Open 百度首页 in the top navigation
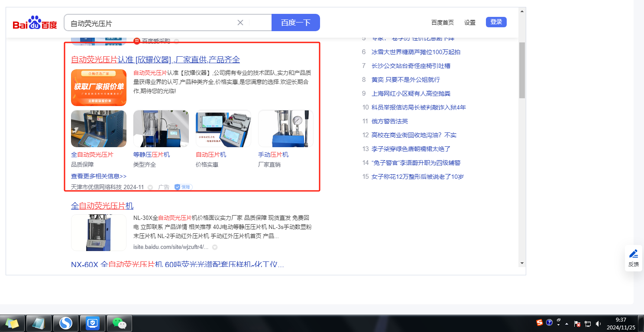 point(443,23)
